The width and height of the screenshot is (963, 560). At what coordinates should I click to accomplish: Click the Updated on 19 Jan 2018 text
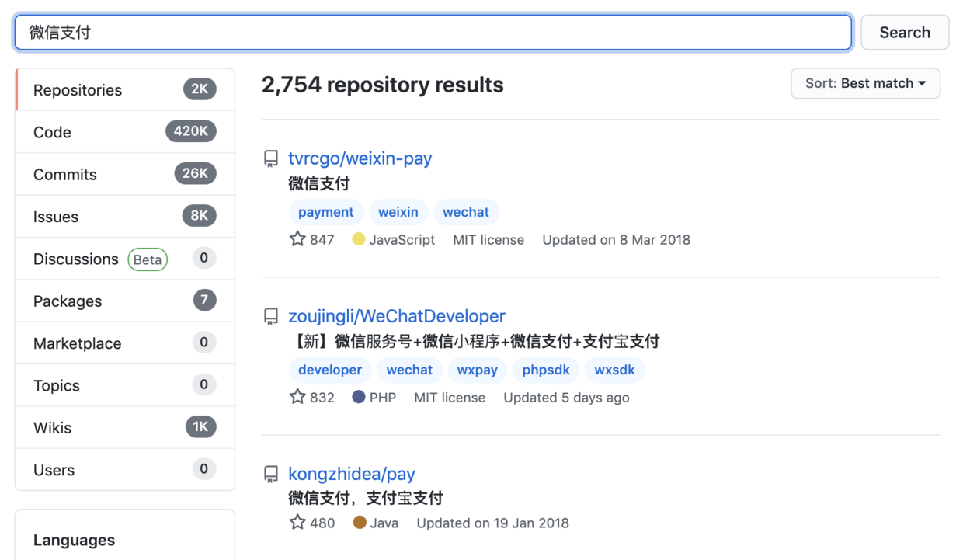pyautogui.click(x=492, y=523)
